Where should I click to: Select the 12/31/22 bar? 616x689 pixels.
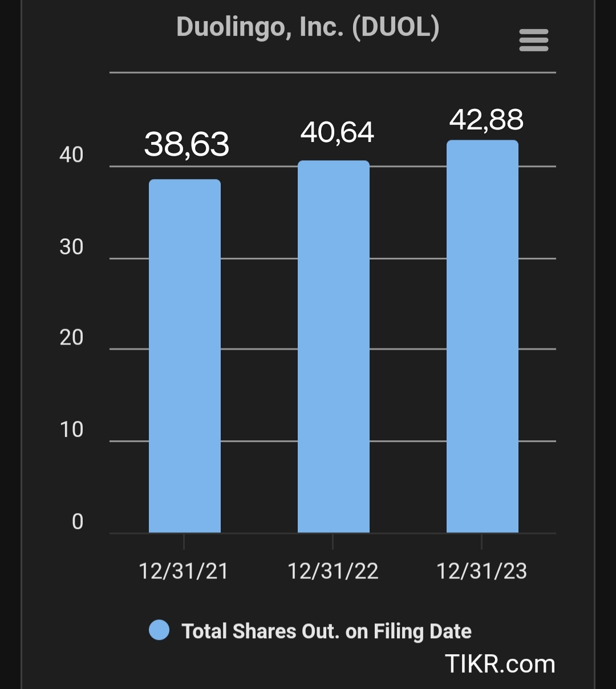point(334,347)
